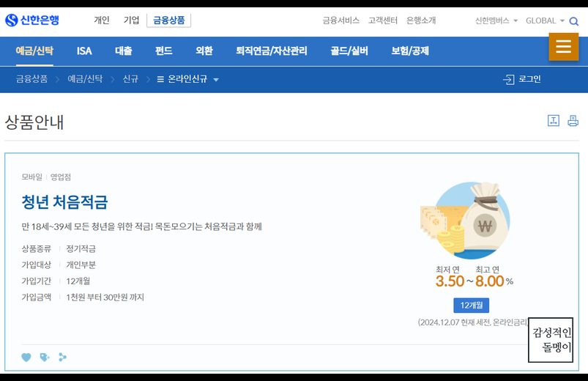Go to 은행소개 link
This screenshot has width=588, height=381.
coord(421,21)
